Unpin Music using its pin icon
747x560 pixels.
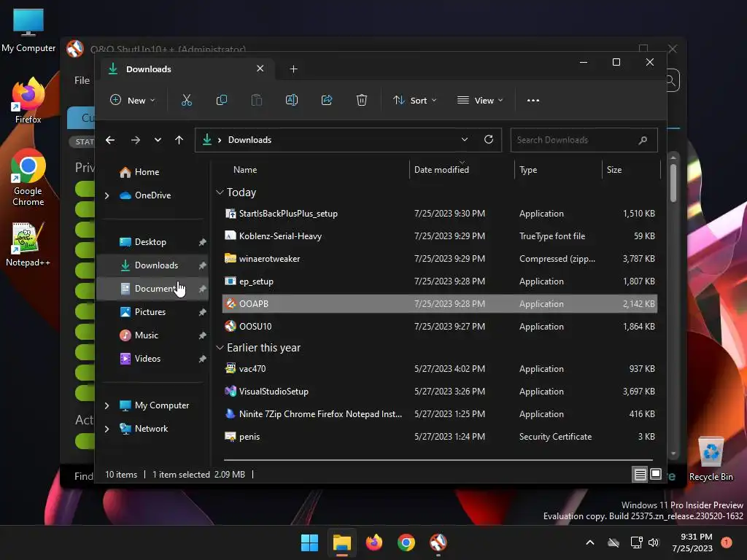coord(203,335)
